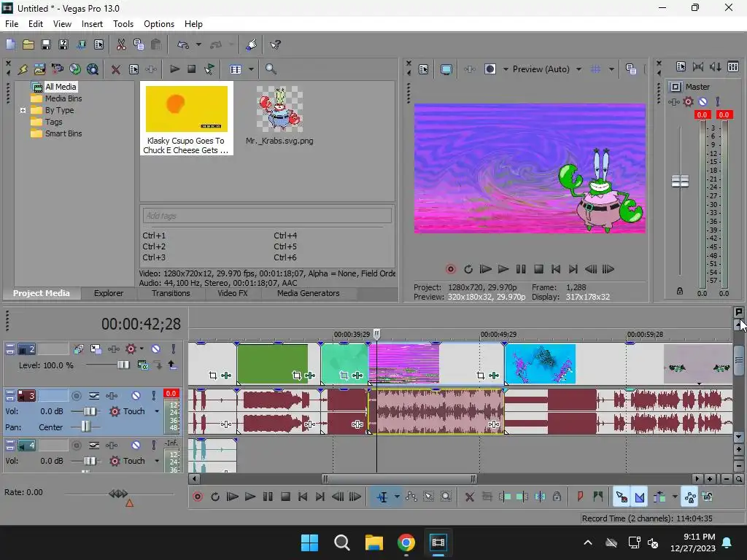Adjust the track 3 Pan slider
The image size is (747, 560).
85,427
